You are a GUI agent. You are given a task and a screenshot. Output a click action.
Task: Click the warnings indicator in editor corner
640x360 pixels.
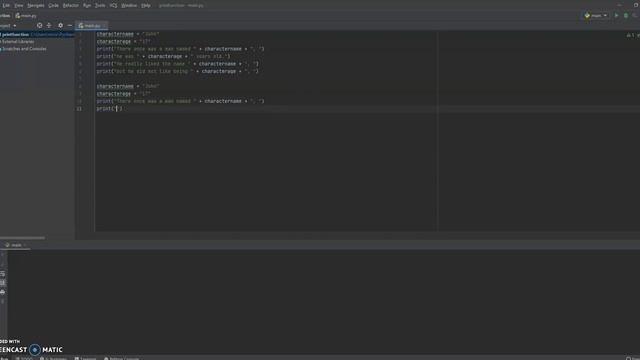[630, 35]
